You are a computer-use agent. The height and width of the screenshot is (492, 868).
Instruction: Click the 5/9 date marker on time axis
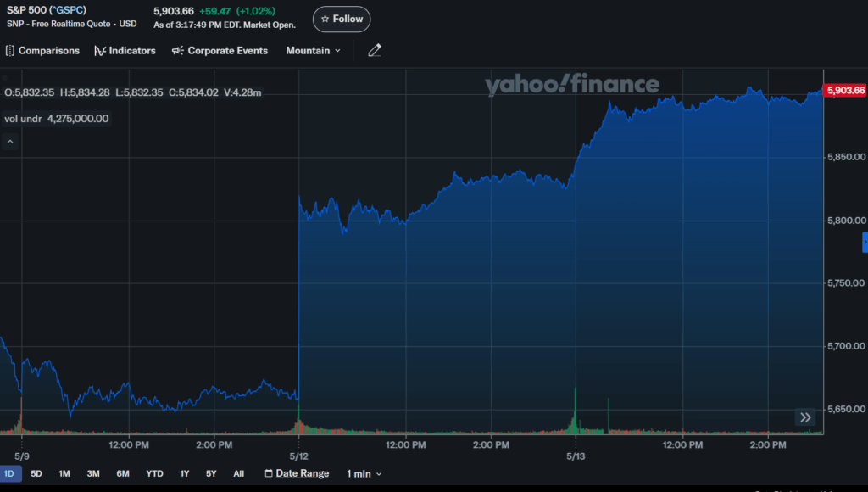tap(21, 456)
